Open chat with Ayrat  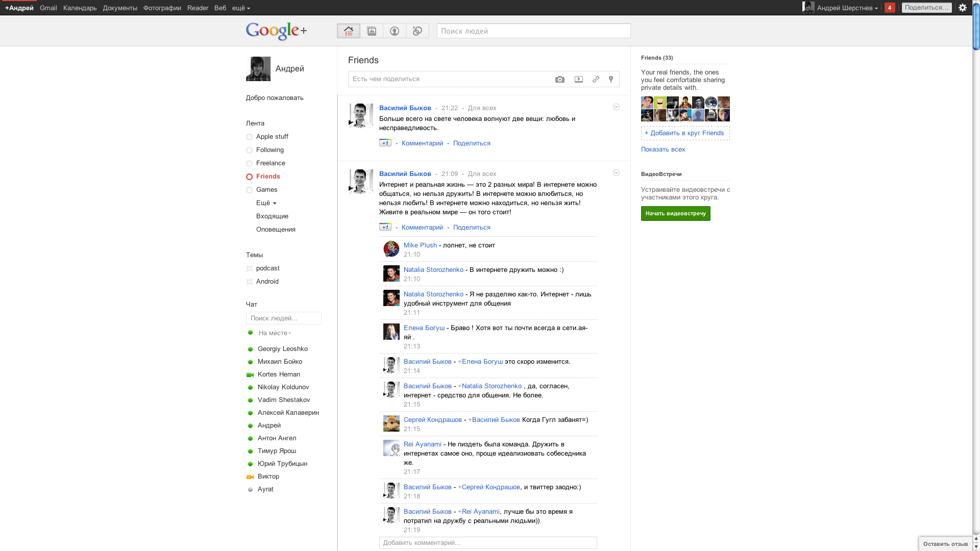265,489
